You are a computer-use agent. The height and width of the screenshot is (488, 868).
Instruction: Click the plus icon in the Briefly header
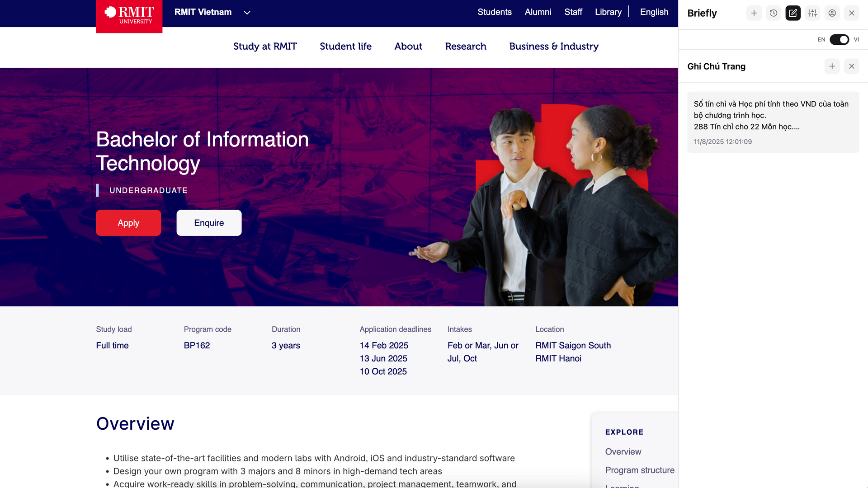coord(754,13)
